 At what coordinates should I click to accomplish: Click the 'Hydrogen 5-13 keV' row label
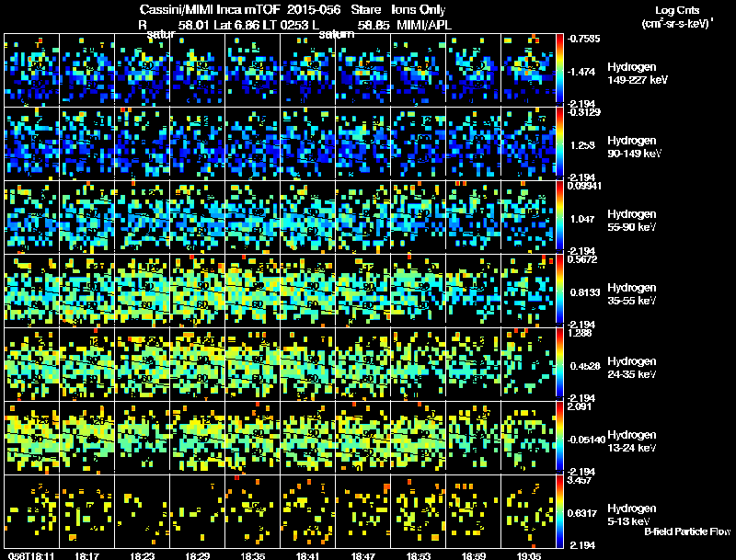click(632, 515)
